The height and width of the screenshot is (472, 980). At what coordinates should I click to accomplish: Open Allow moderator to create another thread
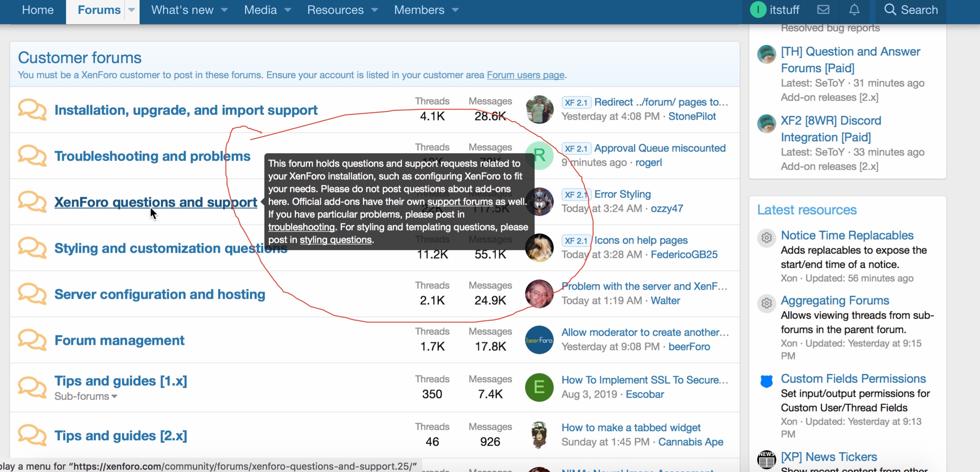click(645, 332)
